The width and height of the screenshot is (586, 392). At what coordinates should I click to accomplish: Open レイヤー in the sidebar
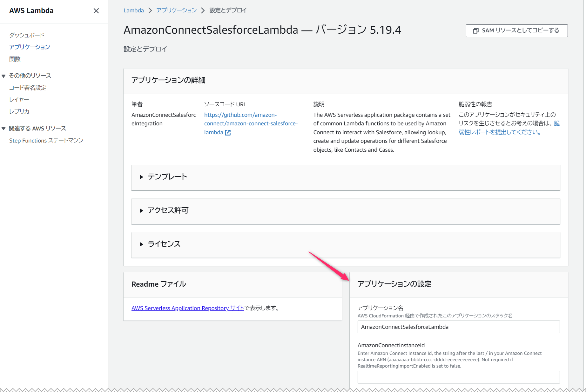pyautogui.click(x=19, y=100)
